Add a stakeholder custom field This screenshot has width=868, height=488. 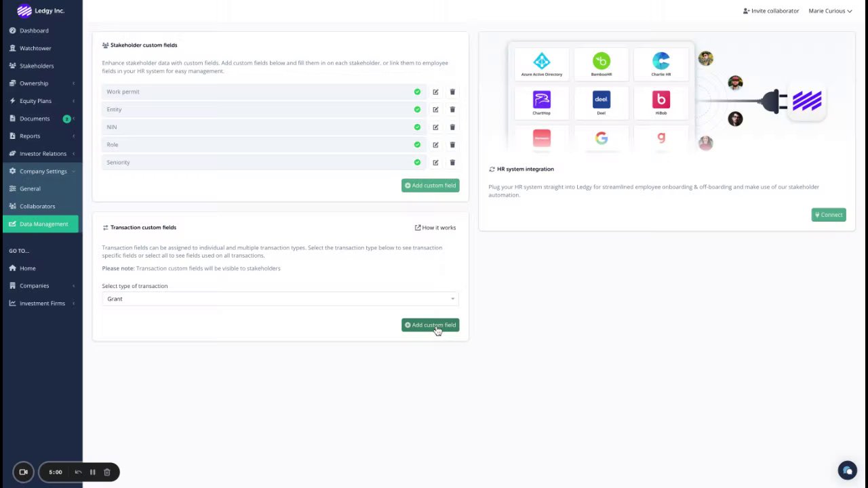[430, 186]
